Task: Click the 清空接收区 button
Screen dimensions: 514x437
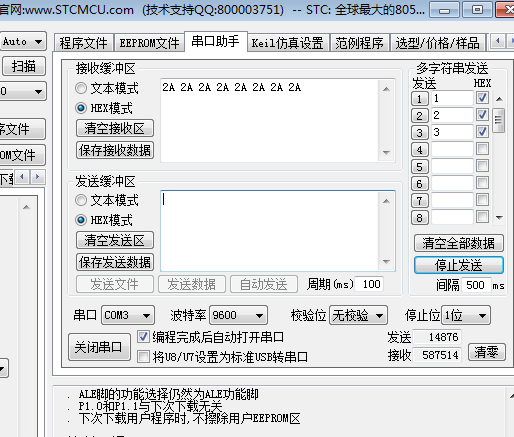Action: pos(115,128)
